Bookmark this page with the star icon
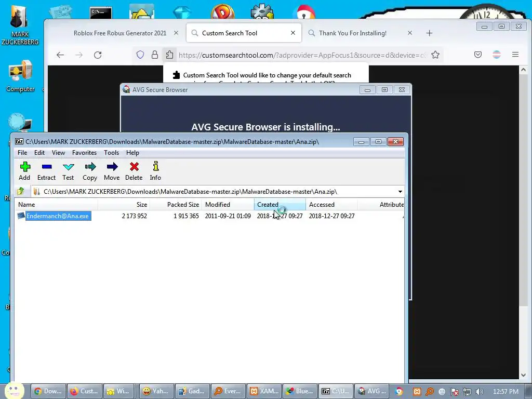The height and width of the screenshot is (399, 532). pos(435,55)
